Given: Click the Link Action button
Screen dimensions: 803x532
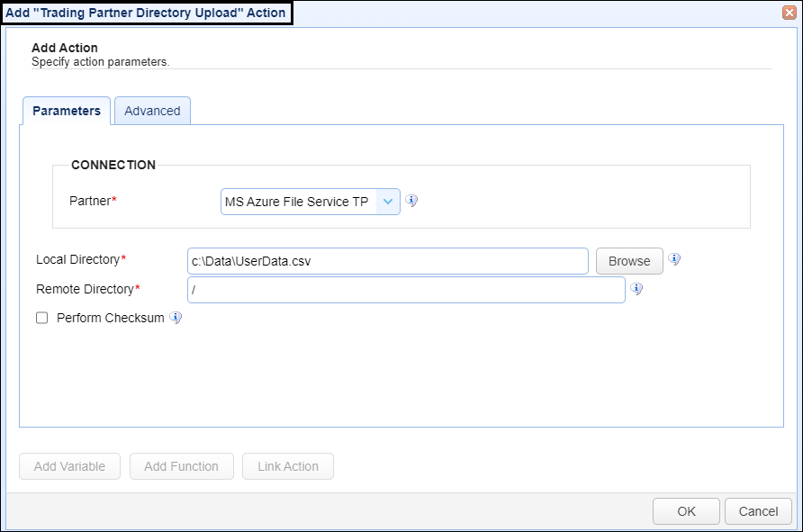Looking at the screenshot, I should tap(288, 466).
